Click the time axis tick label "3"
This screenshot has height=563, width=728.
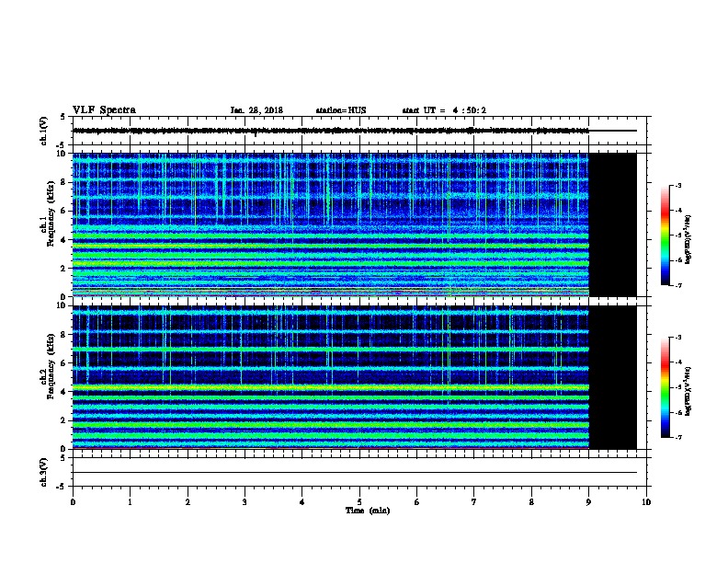(245, 502)
